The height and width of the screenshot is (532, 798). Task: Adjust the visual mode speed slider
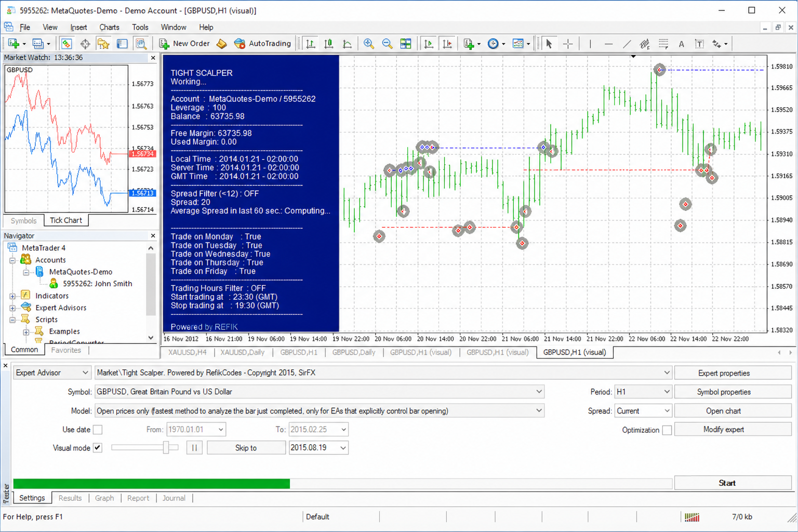pos(166,447)
